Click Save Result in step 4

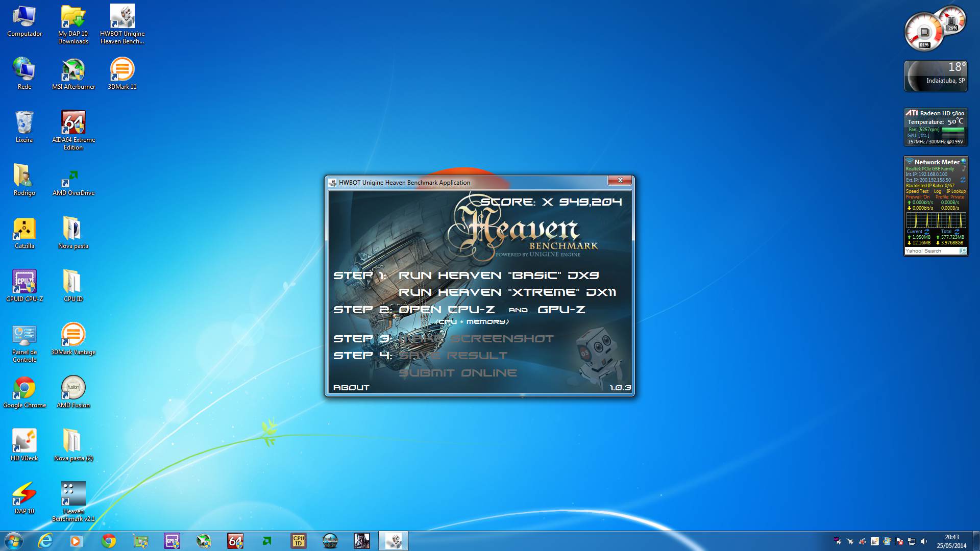point(453,356)
